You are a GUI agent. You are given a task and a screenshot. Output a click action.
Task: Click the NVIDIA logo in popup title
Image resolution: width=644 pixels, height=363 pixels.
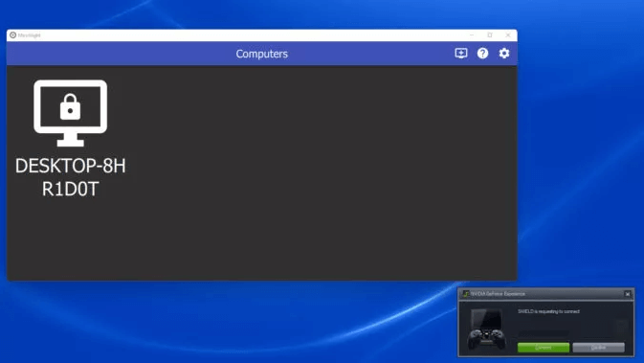[x=466, y=293]
